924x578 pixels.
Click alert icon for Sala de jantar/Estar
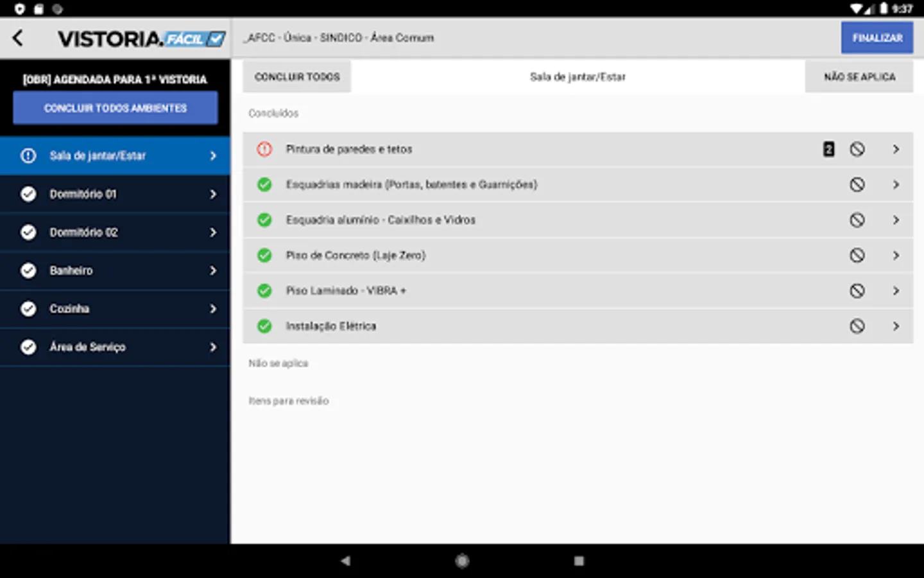(x=28, y=155)
